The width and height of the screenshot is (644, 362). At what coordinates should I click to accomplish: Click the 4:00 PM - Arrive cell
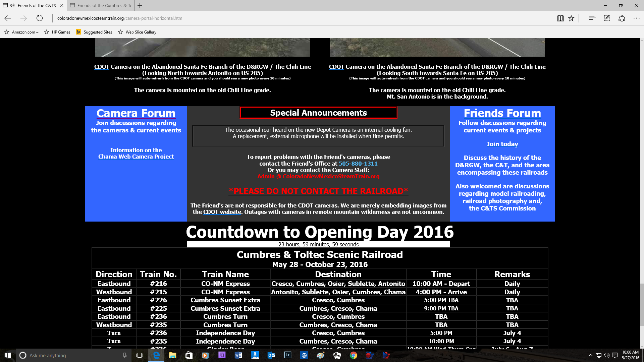point(441,292)
